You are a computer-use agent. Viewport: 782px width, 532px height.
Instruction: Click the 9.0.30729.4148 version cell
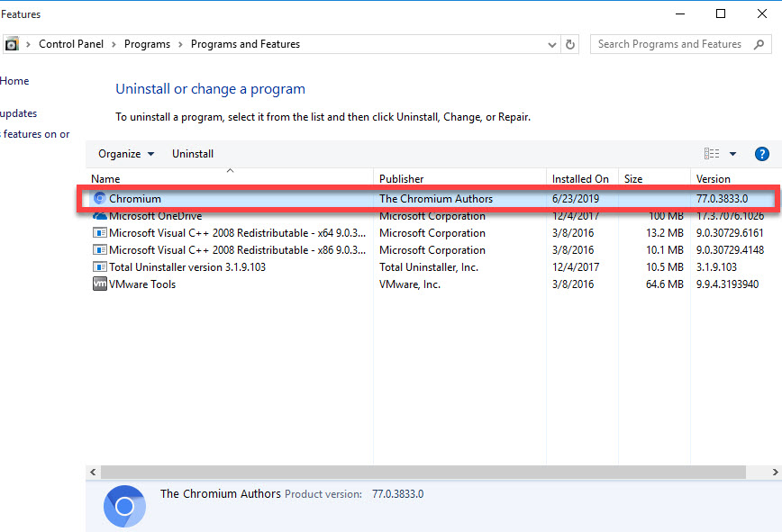click(x=730, y=249)
